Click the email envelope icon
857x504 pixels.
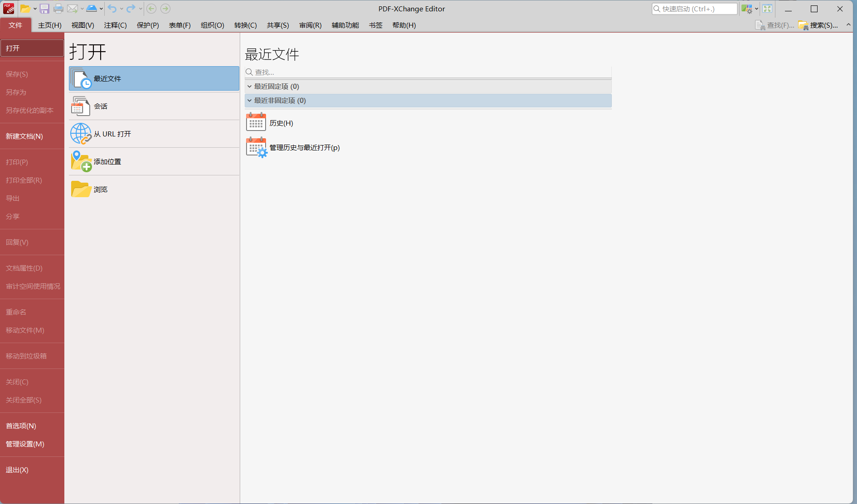tap(72, 9)
